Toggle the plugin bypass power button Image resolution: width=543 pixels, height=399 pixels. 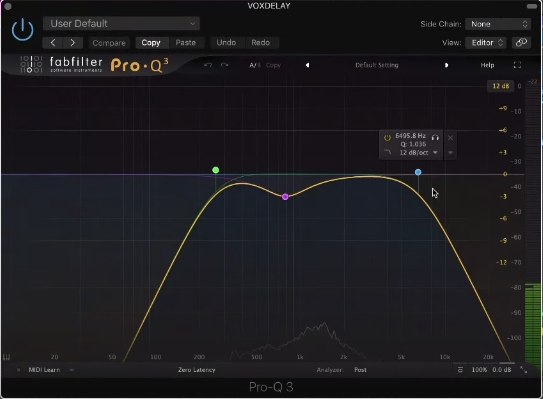pos(23,30)
